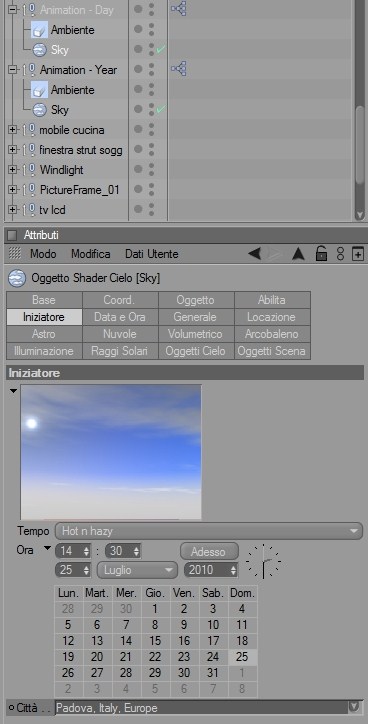This screenshot has width=368, height=724.
Task: Click the null object icon of Windlight
Action: click(29, 170)
